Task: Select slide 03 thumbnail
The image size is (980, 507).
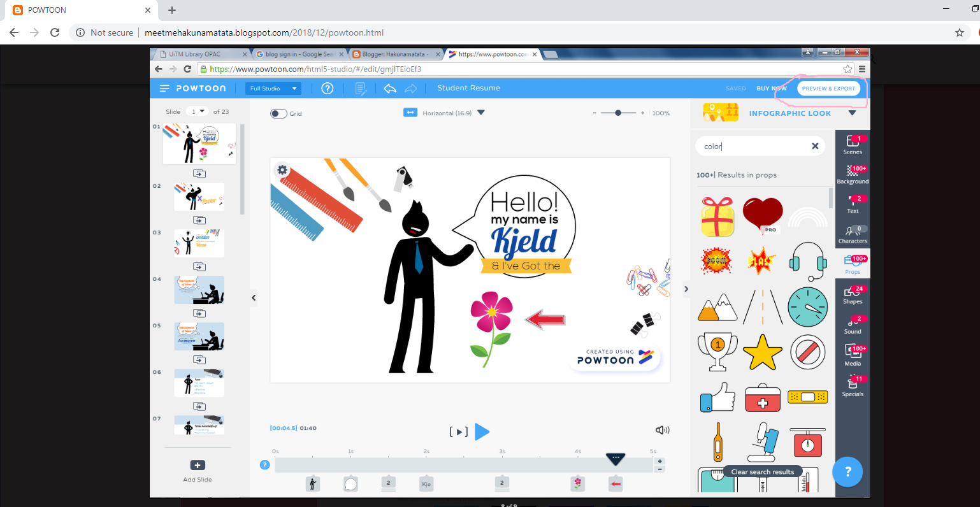Action: [199, 243]
